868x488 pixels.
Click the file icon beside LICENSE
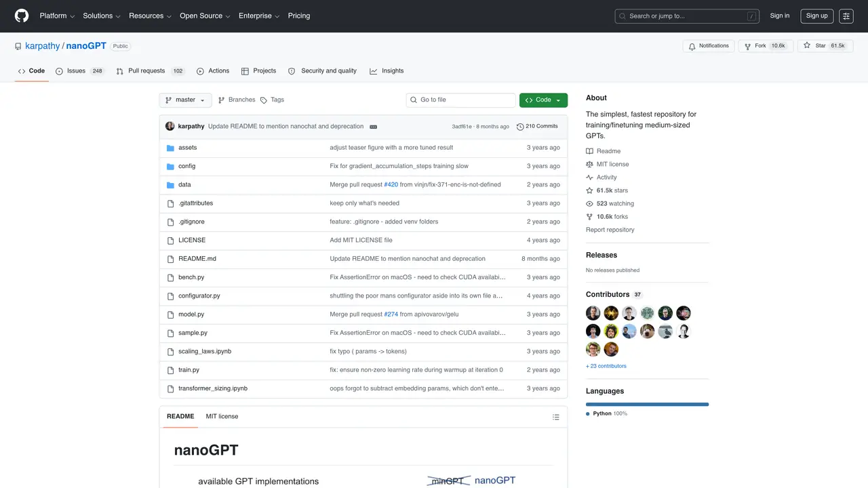point(171,241)
